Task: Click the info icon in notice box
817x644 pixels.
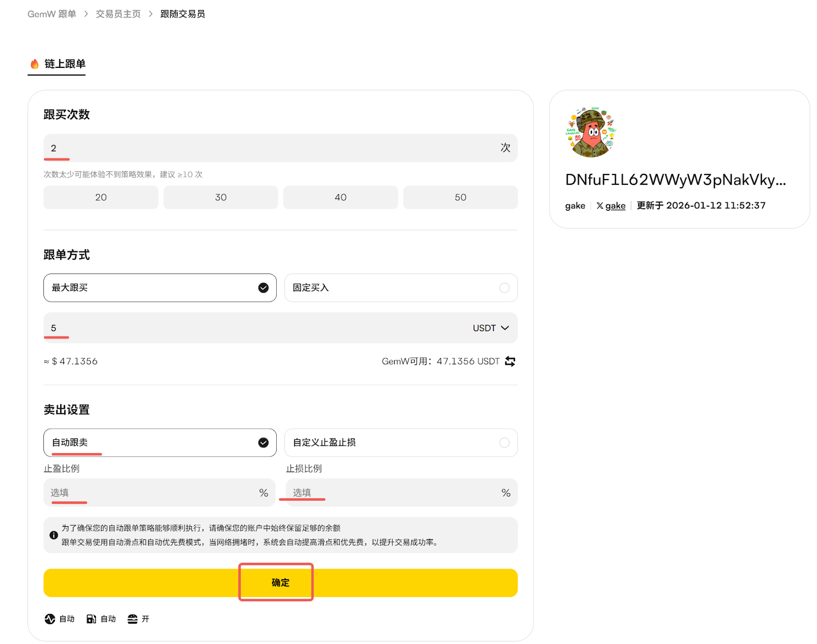Action: (54, 535)
